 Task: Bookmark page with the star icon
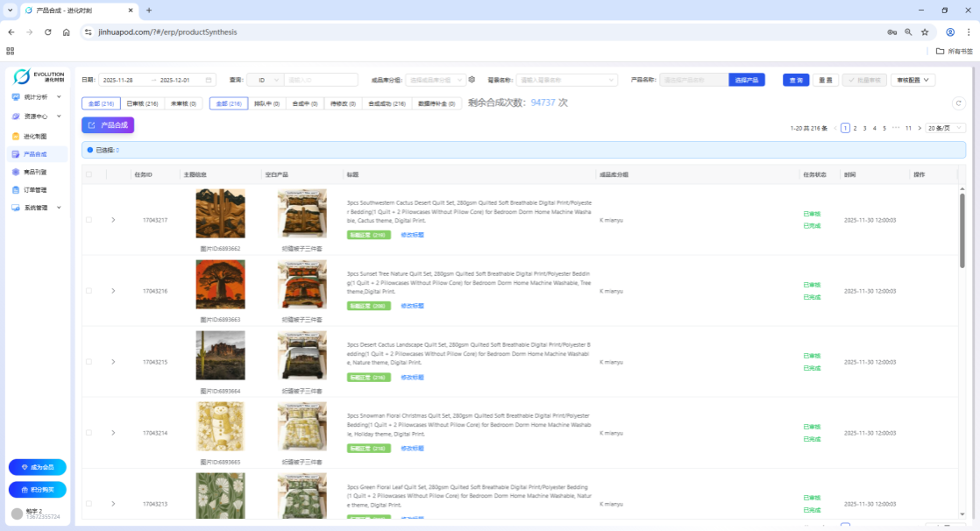[924, 32]
